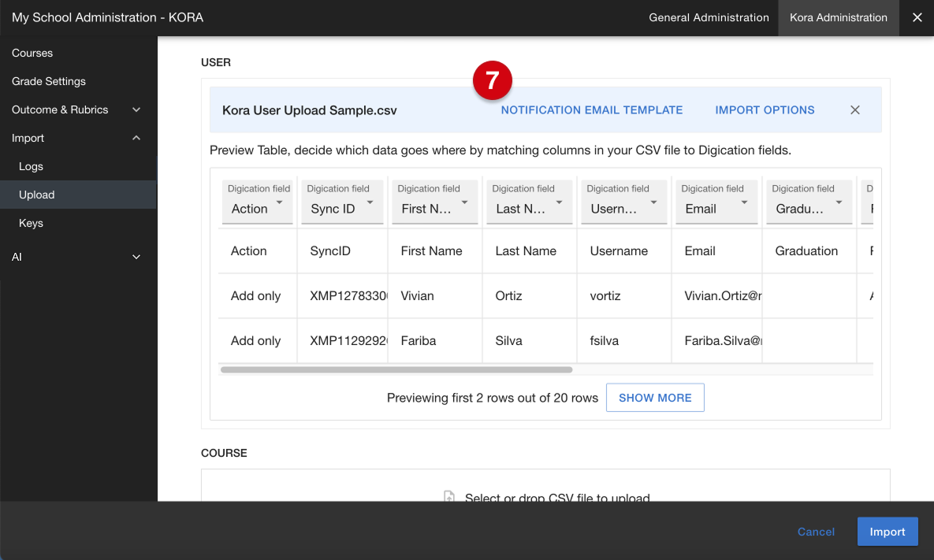Click the 'fsilva' username cell
The width and height of the screenshot is (934, 560).
624,340
